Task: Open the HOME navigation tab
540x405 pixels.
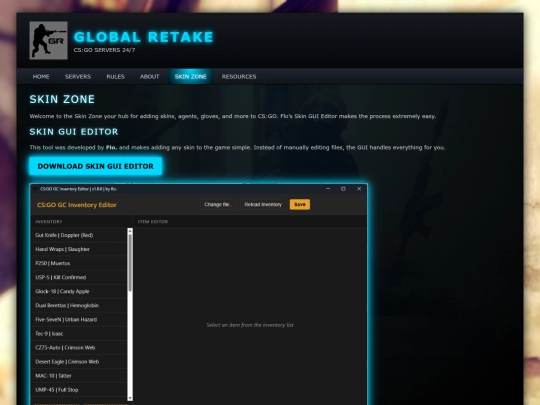Action: [41, 76]
